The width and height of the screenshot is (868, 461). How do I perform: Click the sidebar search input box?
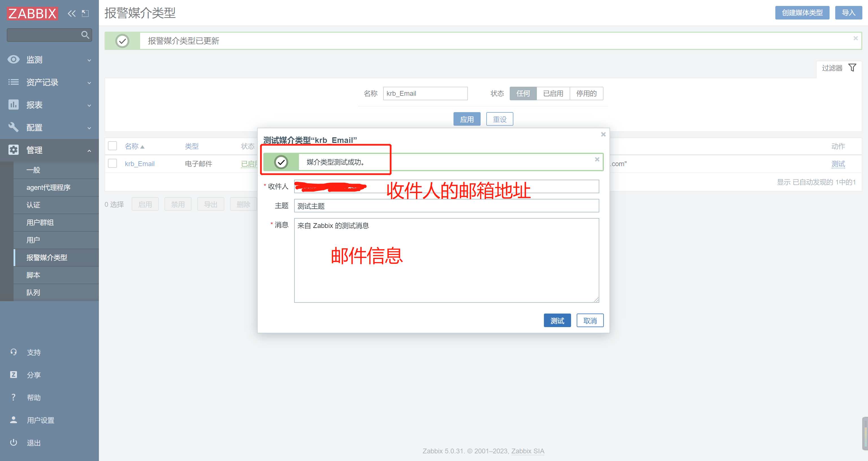point(49,35)
